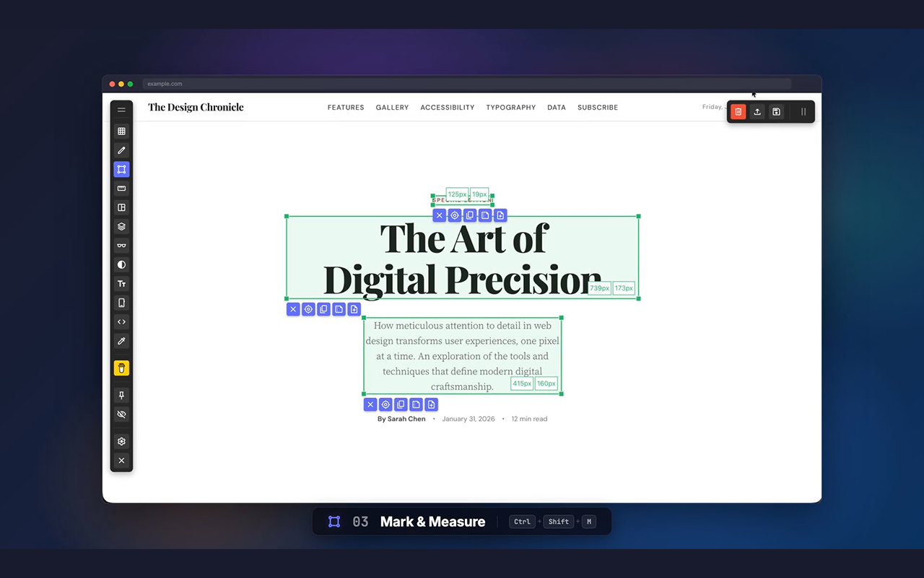Click add-file icon below the headline marker

(x=354, y=309)
